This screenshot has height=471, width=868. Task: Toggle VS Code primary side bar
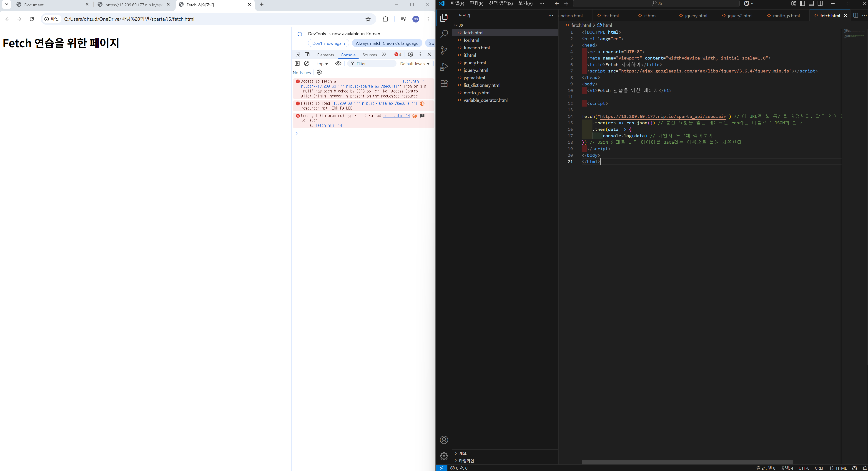point(802,3)
